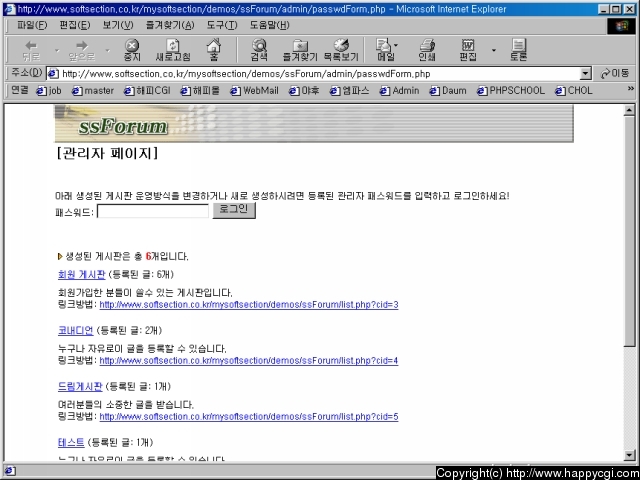Open History (목록보기) toolbar icon
This screenshot has height=480, width=640.
tap(341, 50)
